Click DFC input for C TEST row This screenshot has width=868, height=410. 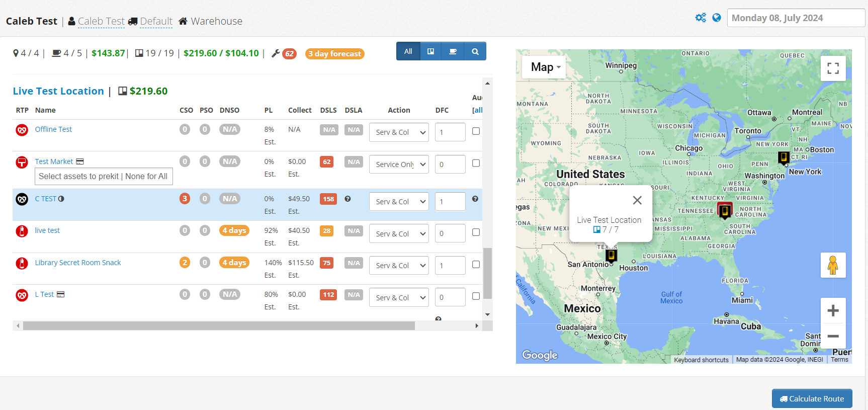tap(450, 202)
